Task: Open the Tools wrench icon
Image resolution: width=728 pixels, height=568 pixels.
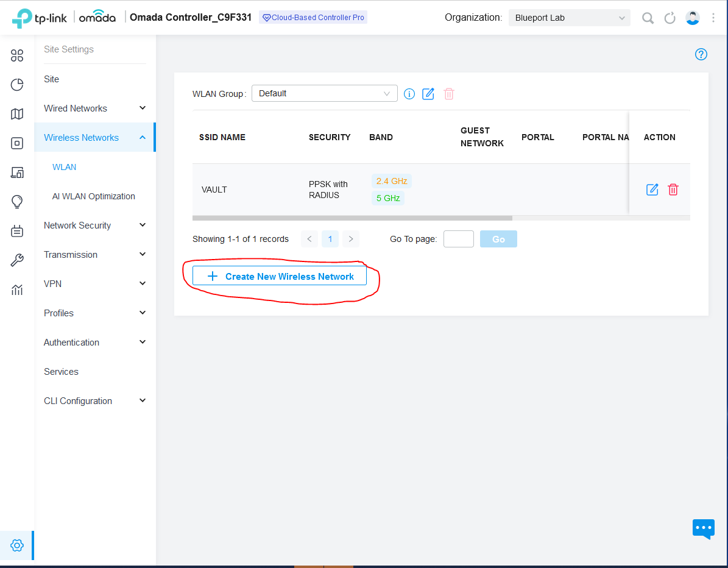Action: 17,261
